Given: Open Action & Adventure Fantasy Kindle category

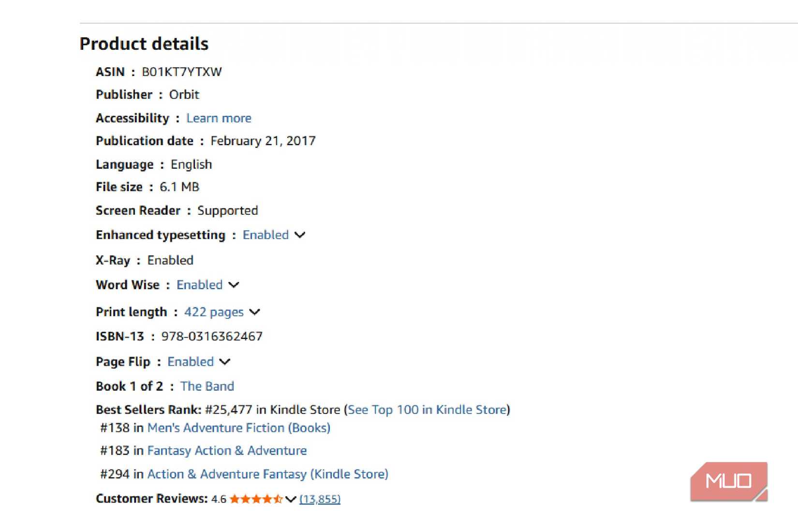Looking at the screenshot, I should click(x=267, y=474).
